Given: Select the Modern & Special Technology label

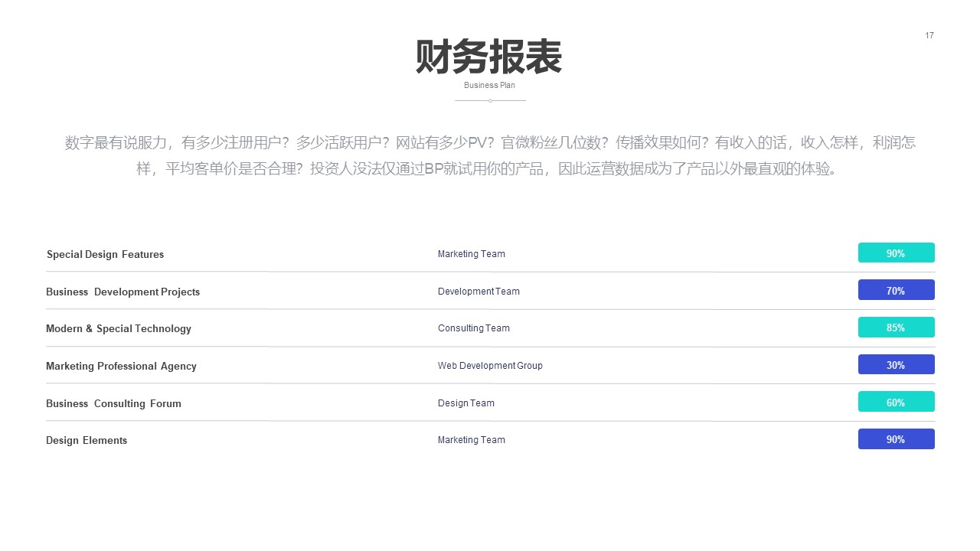Looking at the screenshot, I should tap(119, 328).
